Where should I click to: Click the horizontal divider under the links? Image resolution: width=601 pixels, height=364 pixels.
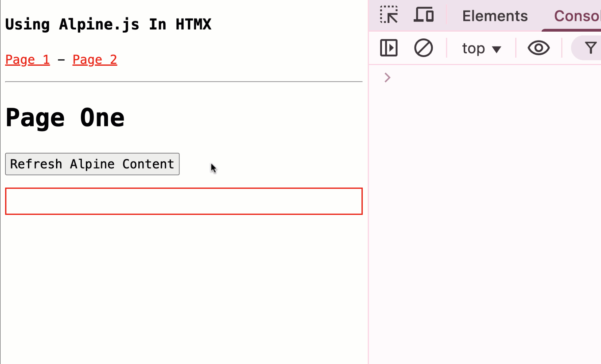[184, 82]
